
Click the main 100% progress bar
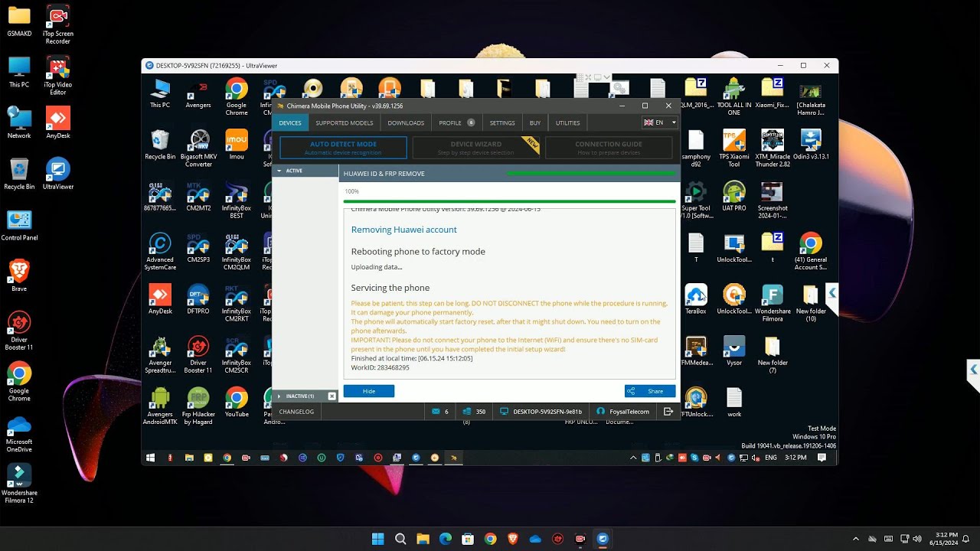510,201
